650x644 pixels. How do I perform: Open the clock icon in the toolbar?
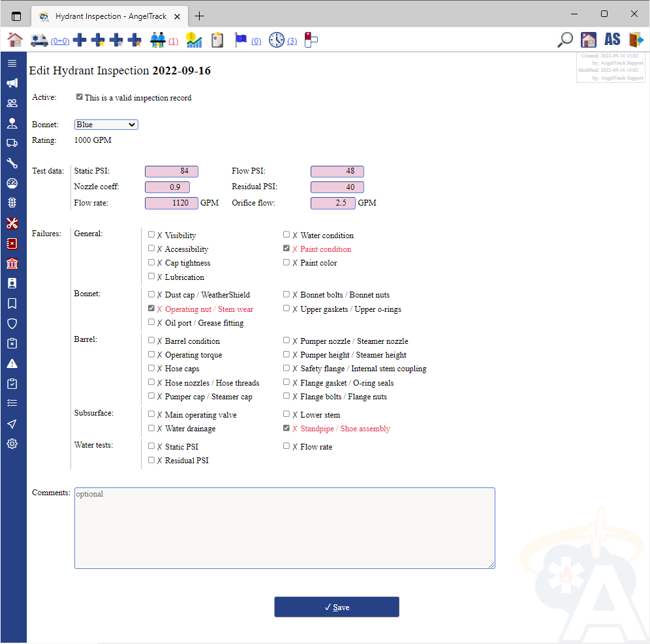(277, 40)
